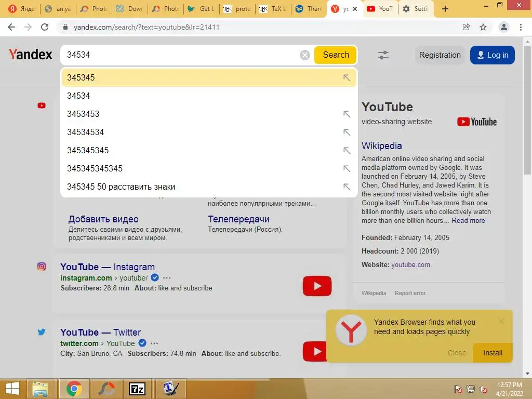Open Добавить видео link

(x=103, y=219)
